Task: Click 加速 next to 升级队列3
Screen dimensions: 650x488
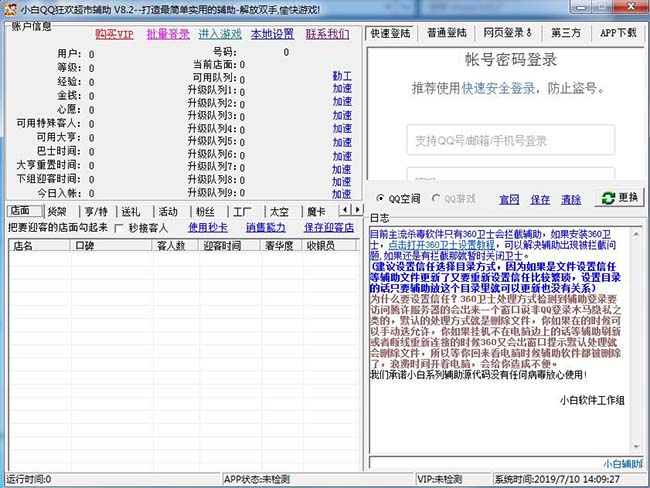Action: coord(342,115)
